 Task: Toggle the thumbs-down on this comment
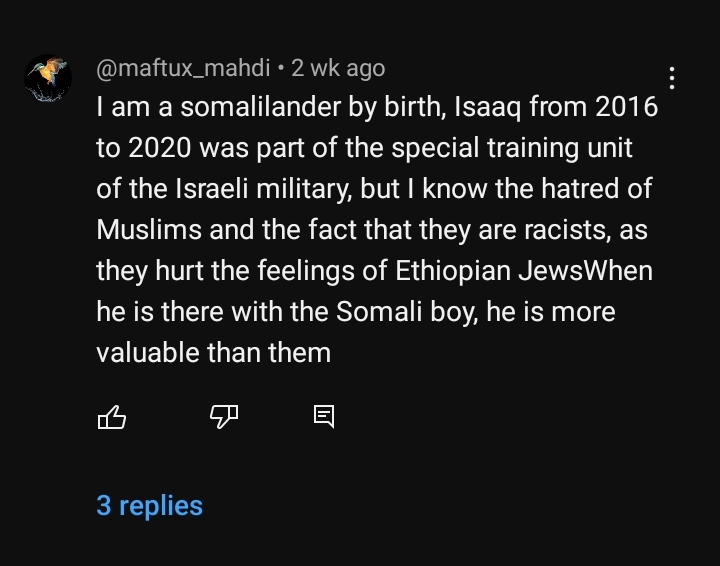click(224, 417)
